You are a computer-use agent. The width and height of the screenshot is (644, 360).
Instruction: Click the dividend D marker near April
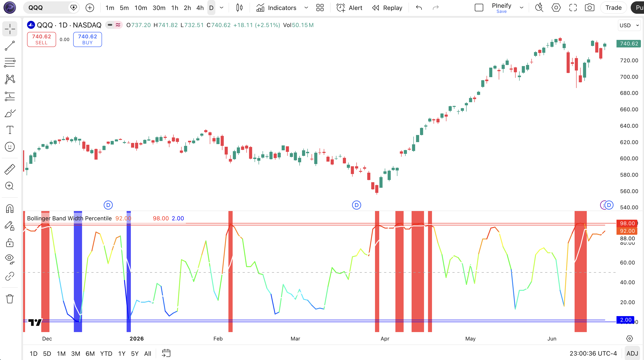point(357,205)
